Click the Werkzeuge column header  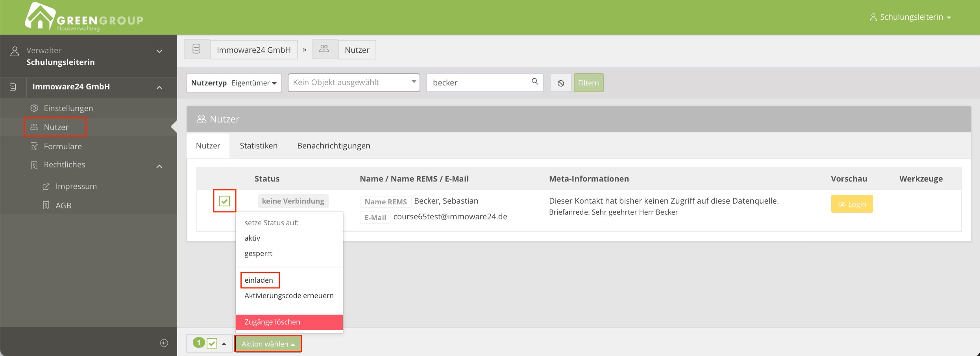(x=921, y=179)
